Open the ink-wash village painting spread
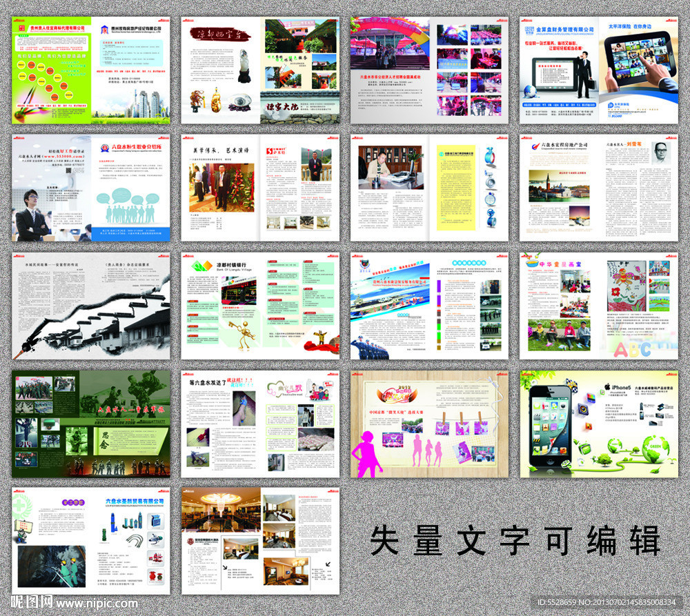The height and width of the screenshot is (616, 690). click(x=90, y=306)
